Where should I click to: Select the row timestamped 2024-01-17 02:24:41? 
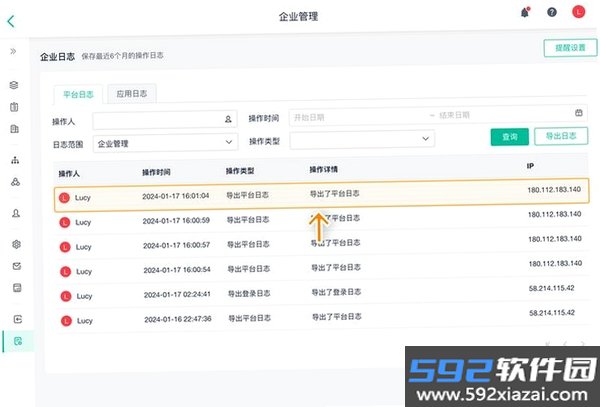point(321,293)
